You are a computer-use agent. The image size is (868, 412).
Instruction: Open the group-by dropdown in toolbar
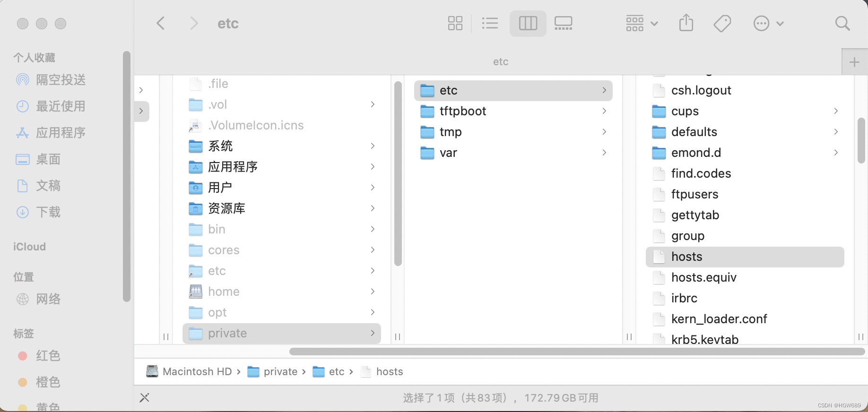tap(642, 23)
